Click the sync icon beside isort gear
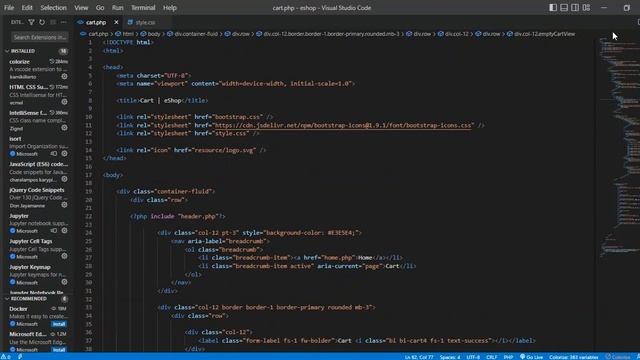640x360 pixels. [54, 153]
